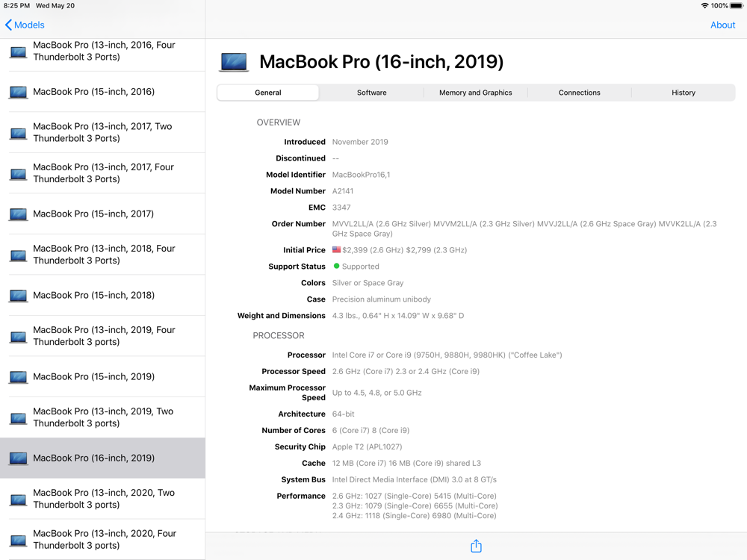Open the Memory and Graphics tab
The height and width of the screenshot is (560, 747).
(475, 93)
